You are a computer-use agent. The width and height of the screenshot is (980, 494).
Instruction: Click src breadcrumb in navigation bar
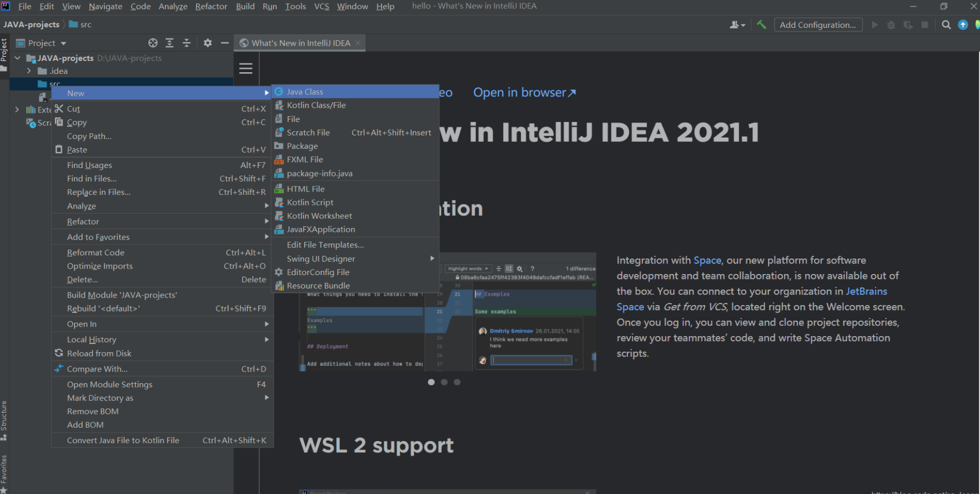click(80, 25)
